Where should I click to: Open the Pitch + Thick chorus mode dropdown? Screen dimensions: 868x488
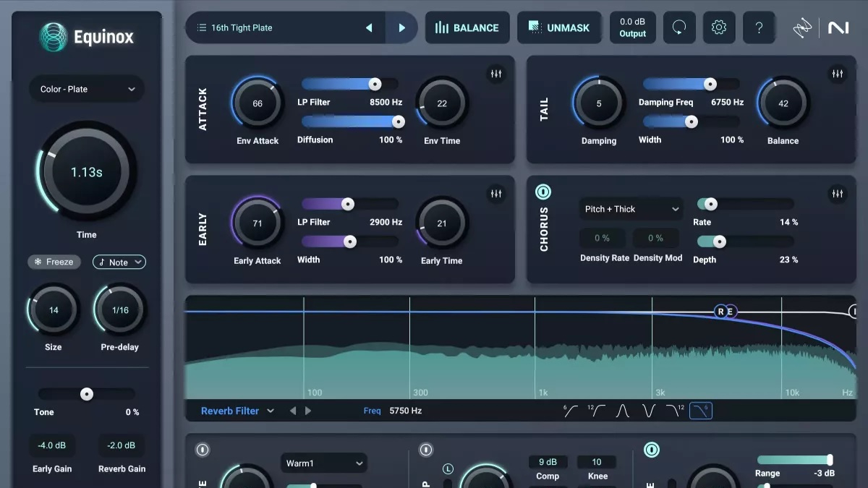[631, 209]
